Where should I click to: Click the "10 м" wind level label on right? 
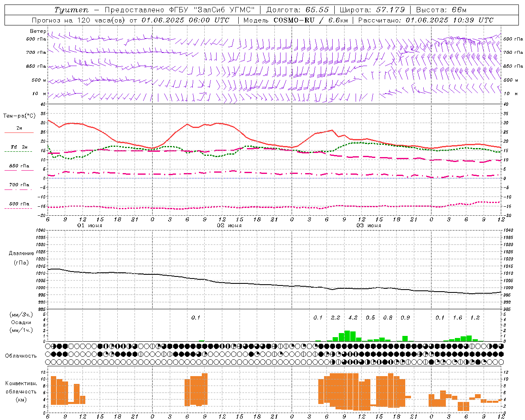(x=511, y=94)
